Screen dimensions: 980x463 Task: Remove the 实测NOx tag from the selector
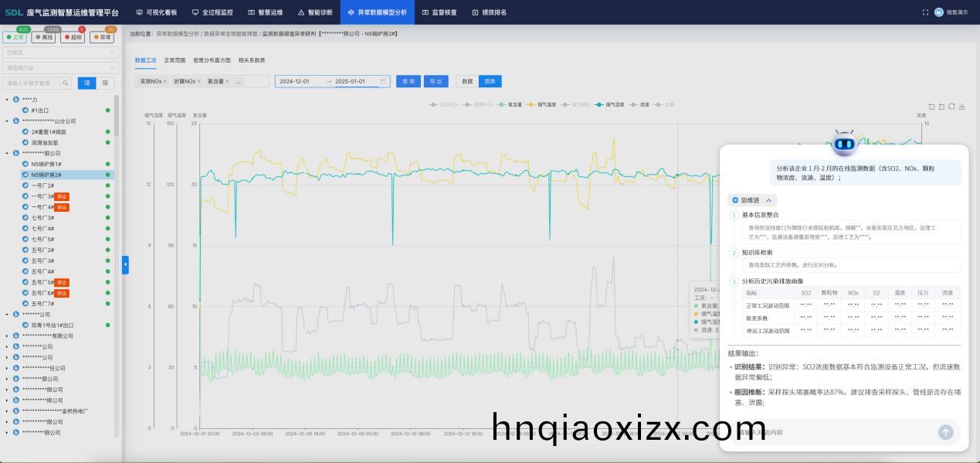(164, 81)
